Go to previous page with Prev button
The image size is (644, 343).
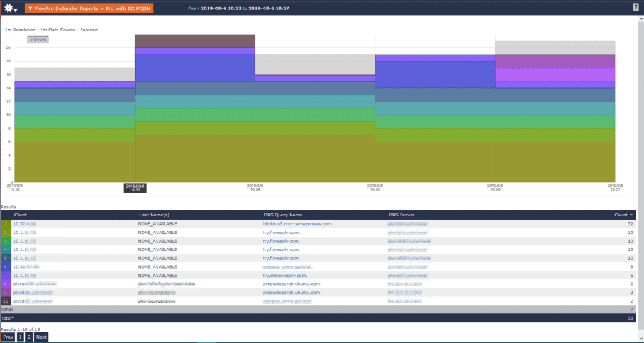pos(8,337)
